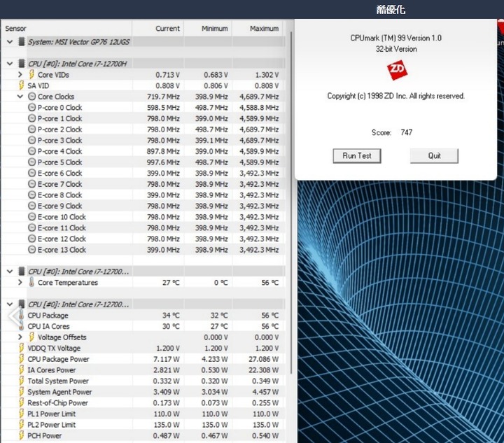This screenshot has height=443, width=504.
Task: Click the Core Temperatures thermometer icon
Action: tap(31, 282)
